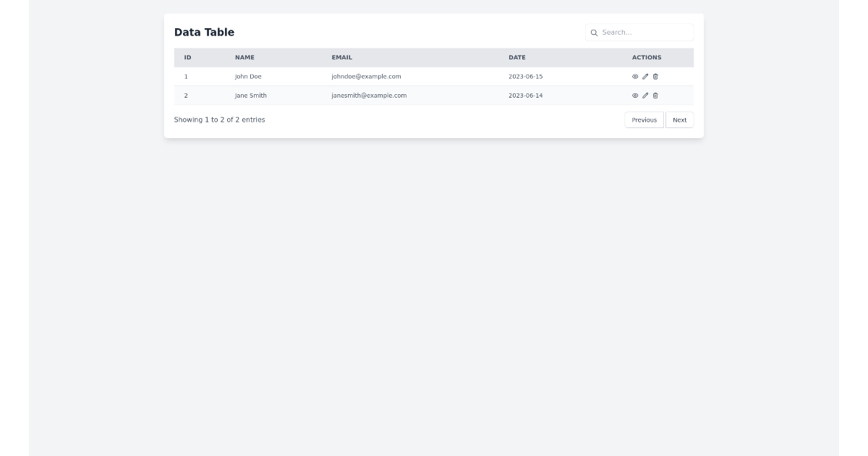The image size is (868, 456).
Task: Click the date 2023-06-14 cell
Action: tap(524, 95)
